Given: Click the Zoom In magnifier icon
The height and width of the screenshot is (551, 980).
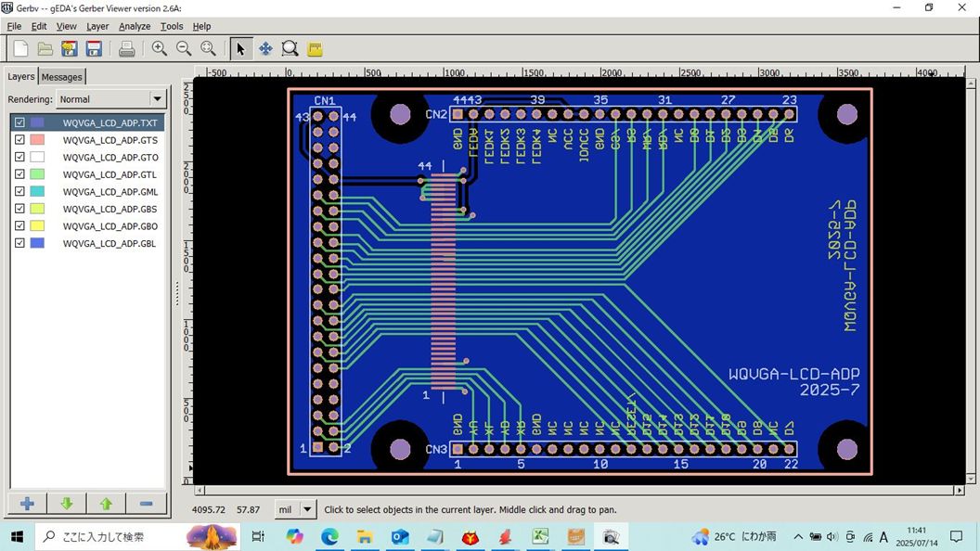Looking at the screenshot, I should click(160, 49).
